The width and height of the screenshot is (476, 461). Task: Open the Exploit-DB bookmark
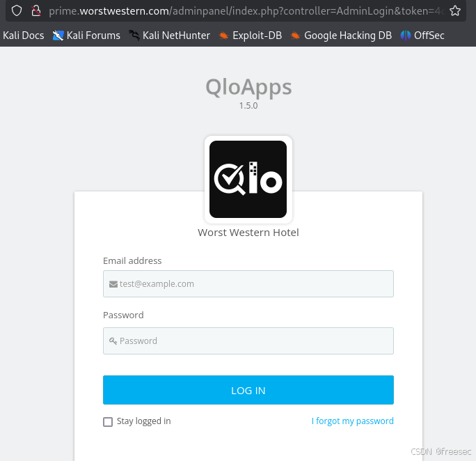pyautogui.click(x=251, y=36)
